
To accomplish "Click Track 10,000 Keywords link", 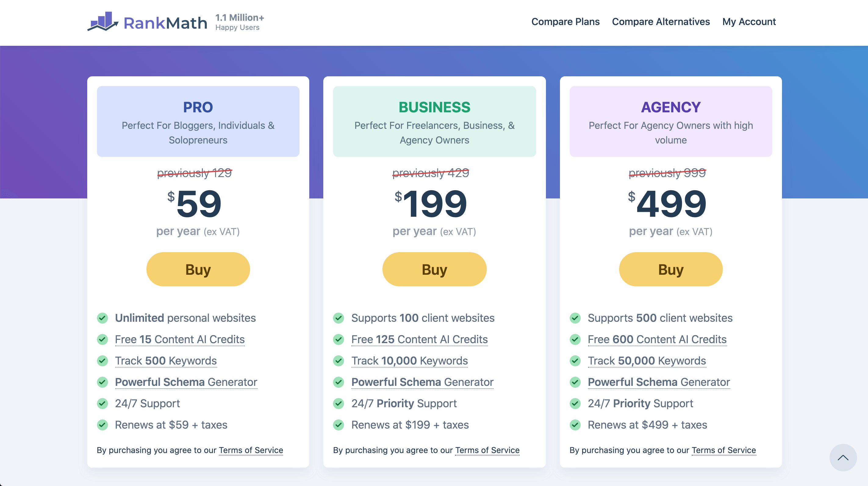I will pyautogui.click(x=409, y=361).
